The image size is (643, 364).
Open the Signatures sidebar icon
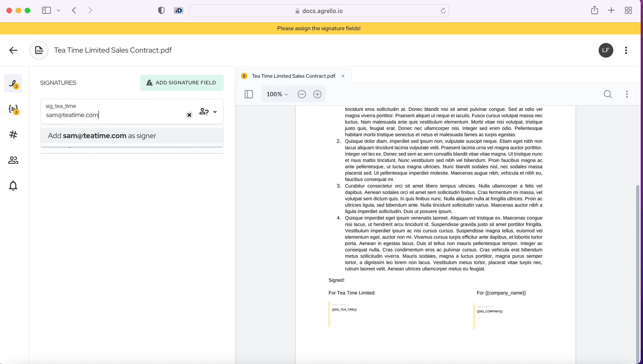pos(13,84)
